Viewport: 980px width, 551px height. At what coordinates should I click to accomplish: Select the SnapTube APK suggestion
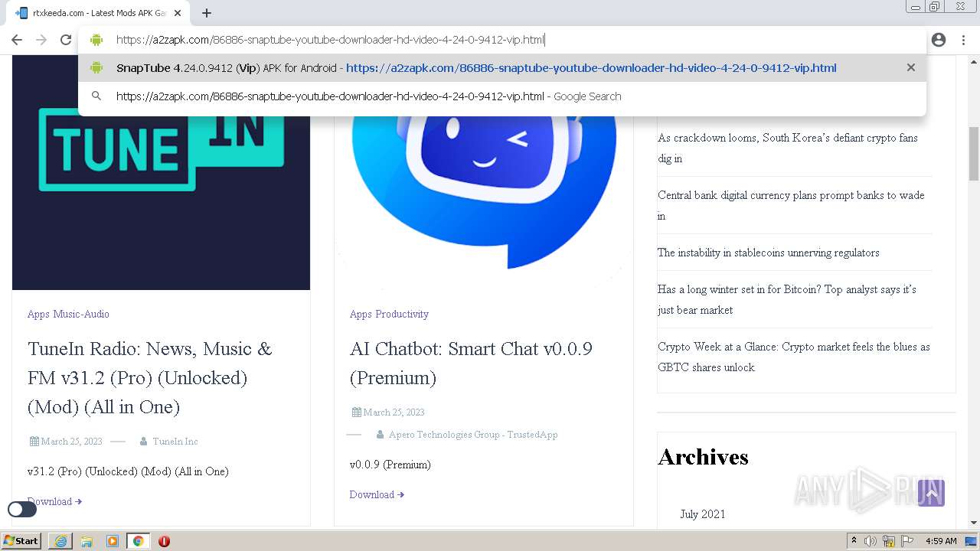point(501,67)
